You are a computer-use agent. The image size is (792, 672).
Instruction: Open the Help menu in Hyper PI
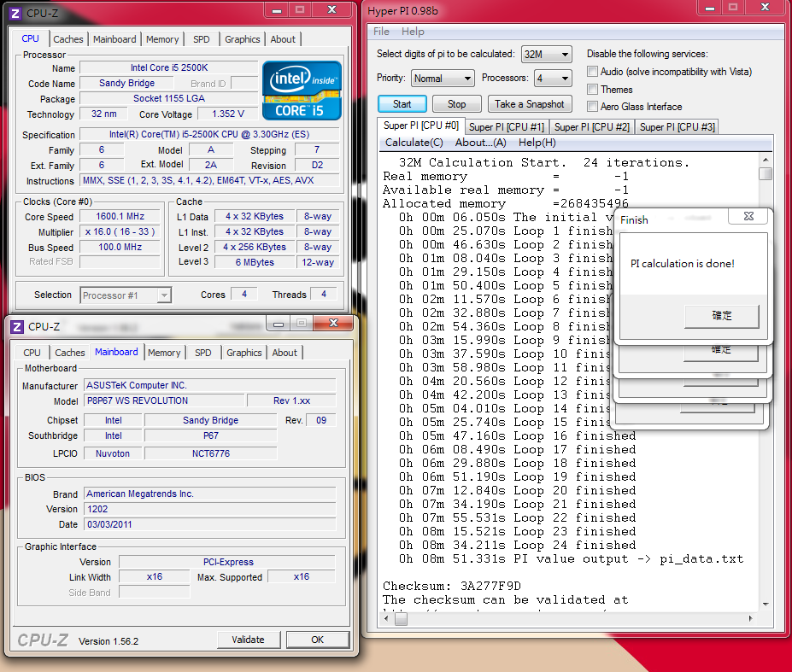click(x=413, y=32)
